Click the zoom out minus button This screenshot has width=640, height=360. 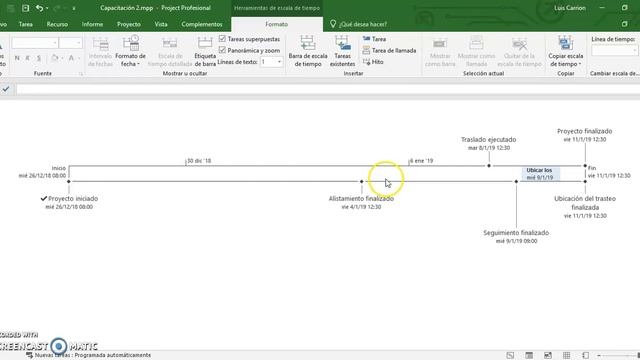599,356
